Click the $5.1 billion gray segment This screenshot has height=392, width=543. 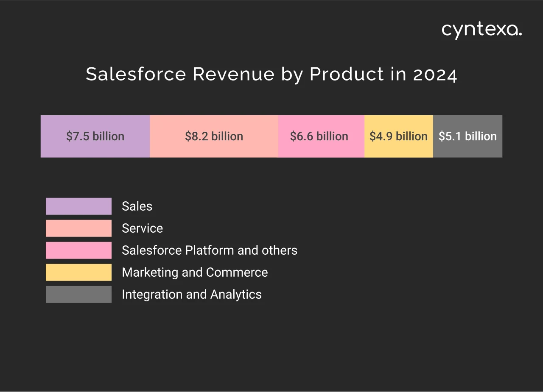pyautogui.click(x=467, y=136)
